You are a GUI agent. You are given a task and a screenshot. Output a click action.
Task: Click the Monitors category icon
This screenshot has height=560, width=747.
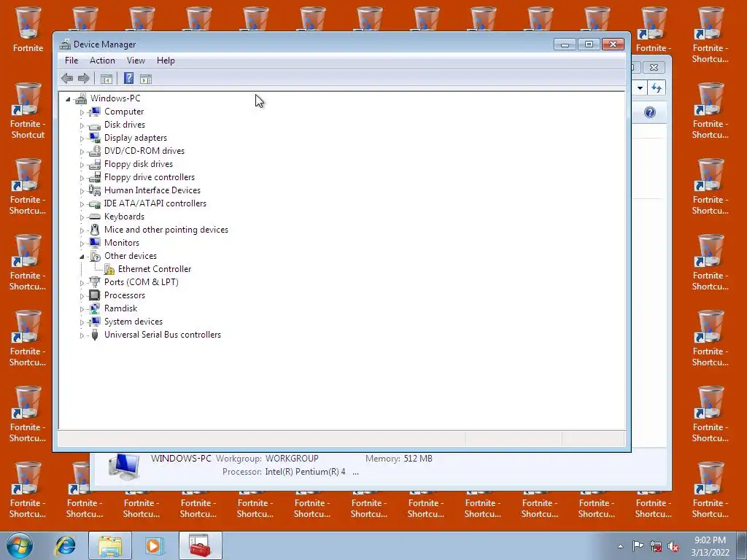94,242
